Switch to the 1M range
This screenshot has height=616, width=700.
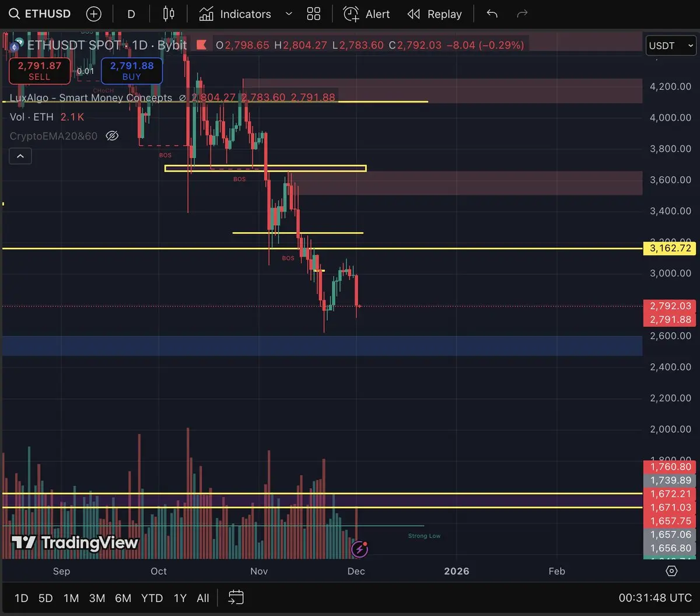click(x=71, y=598)
